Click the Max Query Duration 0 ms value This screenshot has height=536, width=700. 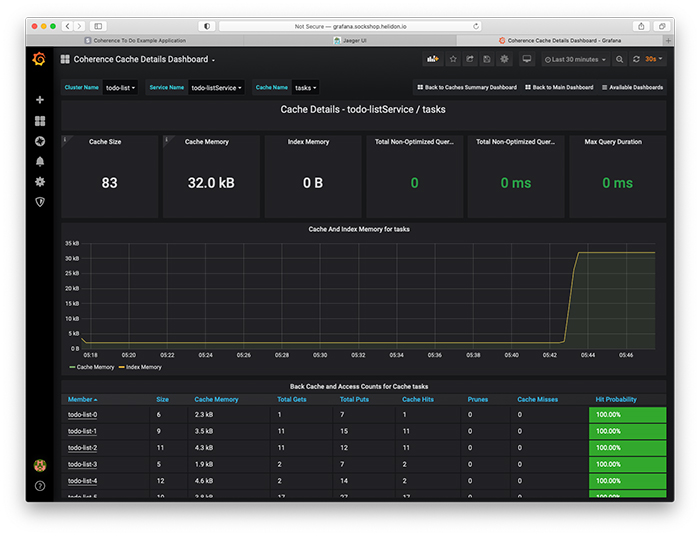point(617,183)
